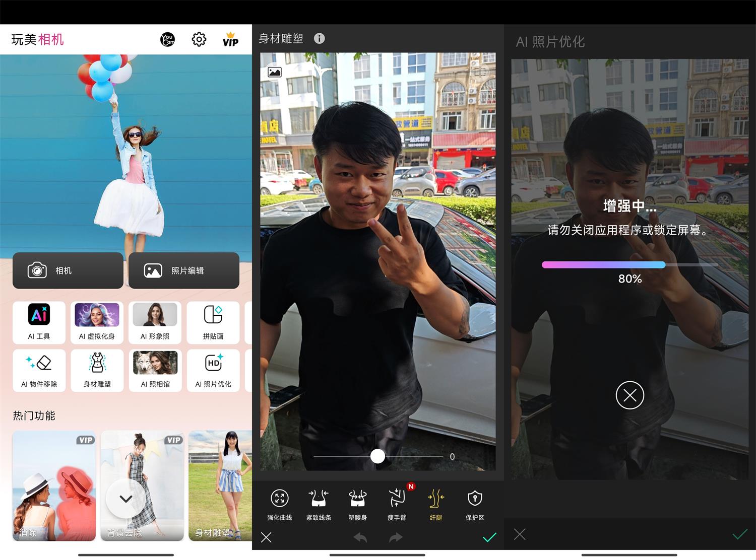The height and width of the screenshot is (560, 756).
Task: Open the YouCam icon in header
Action: coord(167,39)
